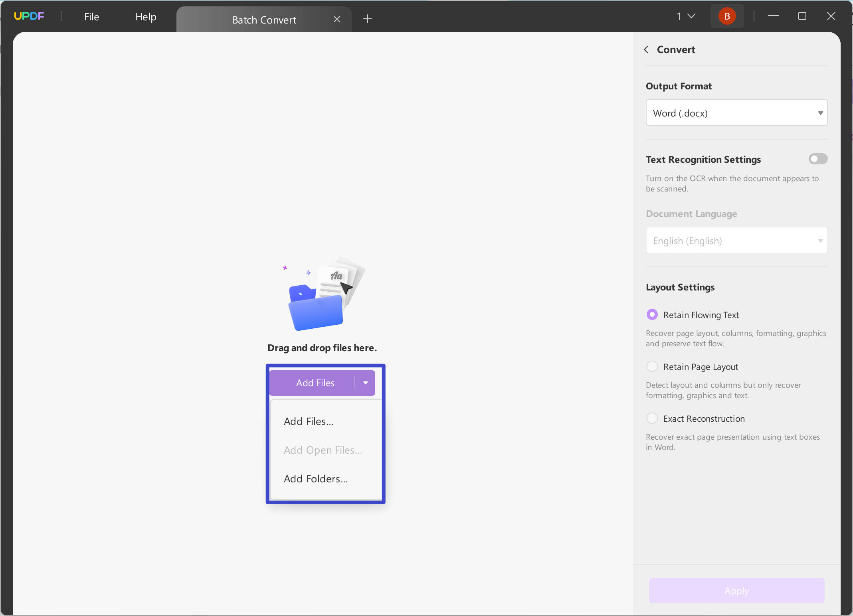Click the Add Files button

coord(315,383)
